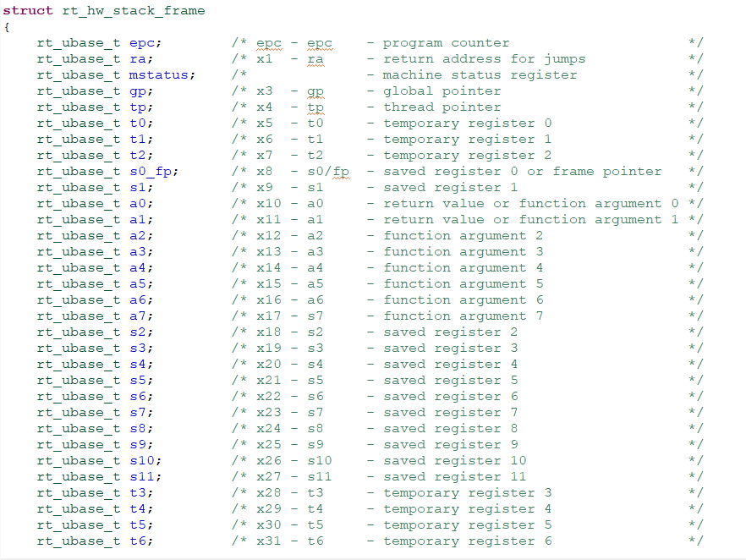
Task: Click the 'global pointer' comment
Action: (442, 92)
